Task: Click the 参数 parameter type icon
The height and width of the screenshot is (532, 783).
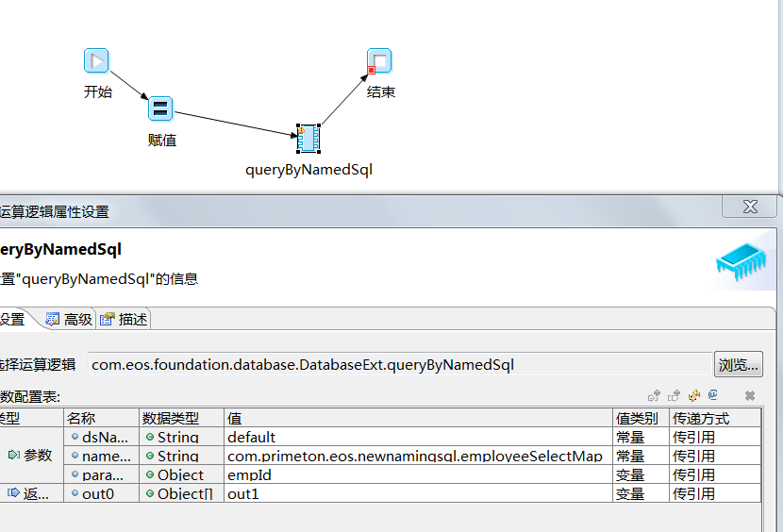Action: click(14, 455)
